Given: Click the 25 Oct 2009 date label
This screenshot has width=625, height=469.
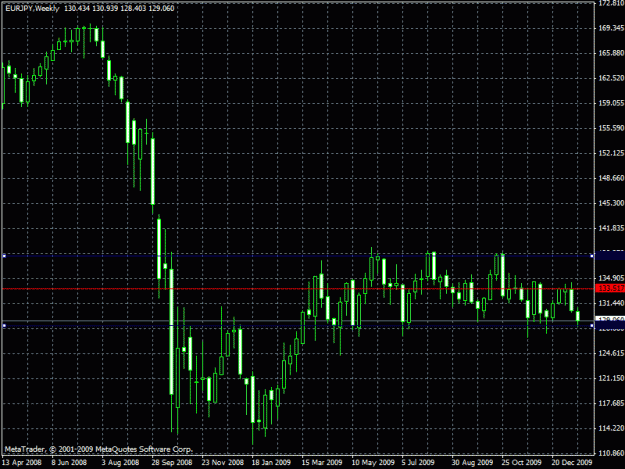Looking at the screenshot, I should pyautogui.click(x=522, y=463).
